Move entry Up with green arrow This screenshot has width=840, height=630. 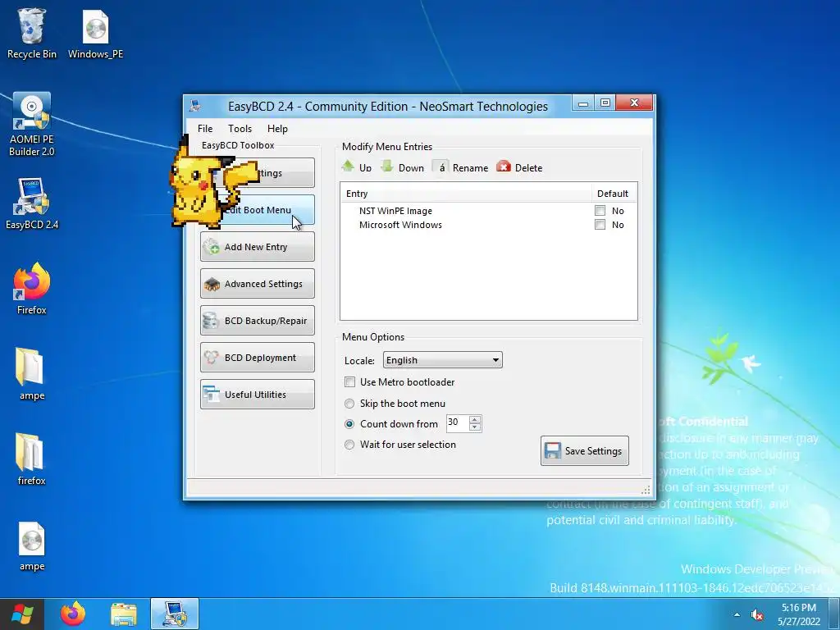pos(357,167)
